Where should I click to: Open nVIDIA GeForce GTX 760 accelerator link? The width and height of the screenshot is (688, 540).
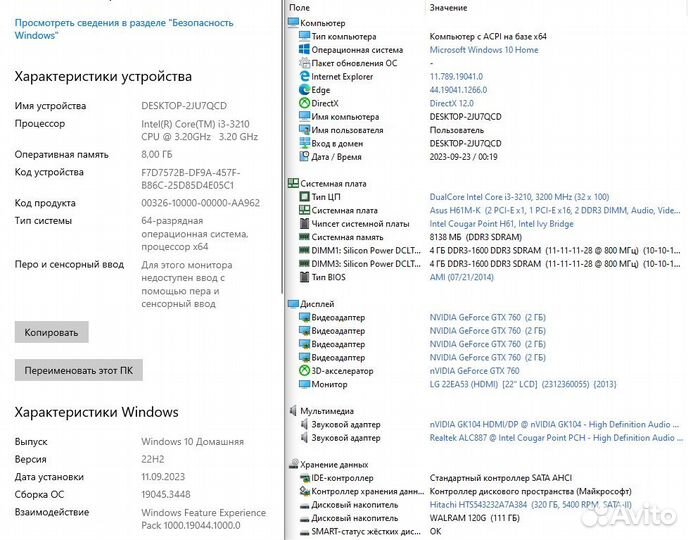click(474, 371)
